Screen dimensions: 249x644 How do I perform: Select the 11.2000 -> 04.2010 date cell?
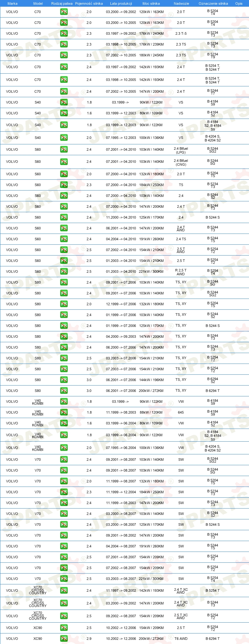[121, 217]
